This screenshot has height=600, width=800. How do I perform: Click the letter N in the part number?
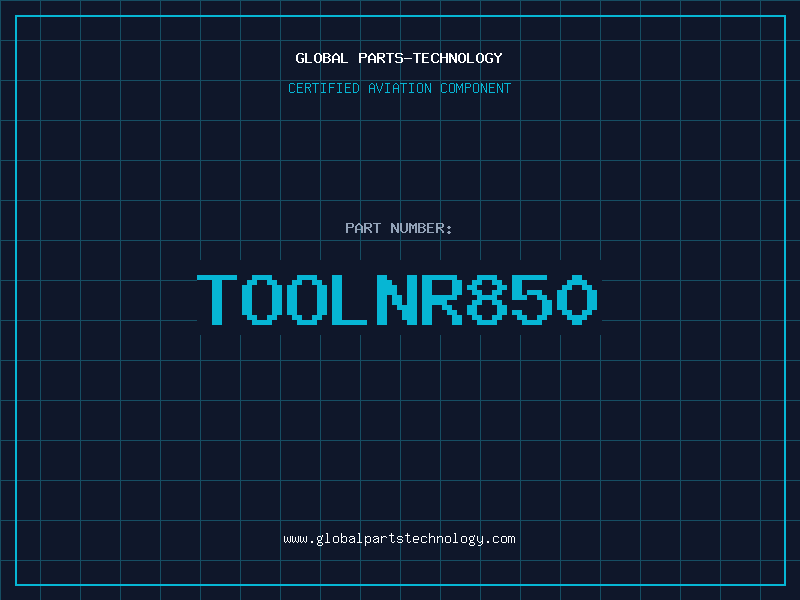399,299
